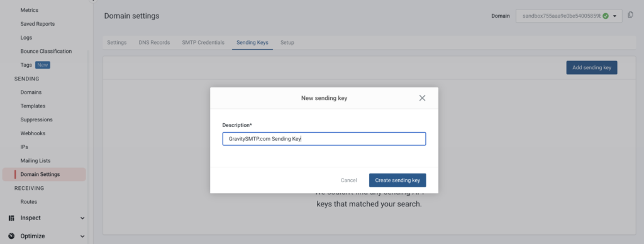This screenshot has height=244, width=644.
Task: Click the New sending key dialog title
Action: click(x=324, y=98)
